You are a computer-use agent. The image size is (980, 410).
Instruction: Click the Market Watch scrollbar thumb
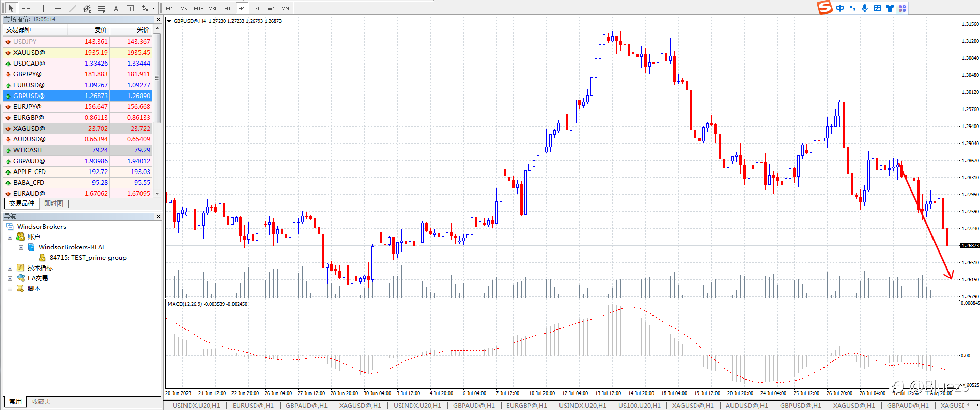tap(157, 77)
